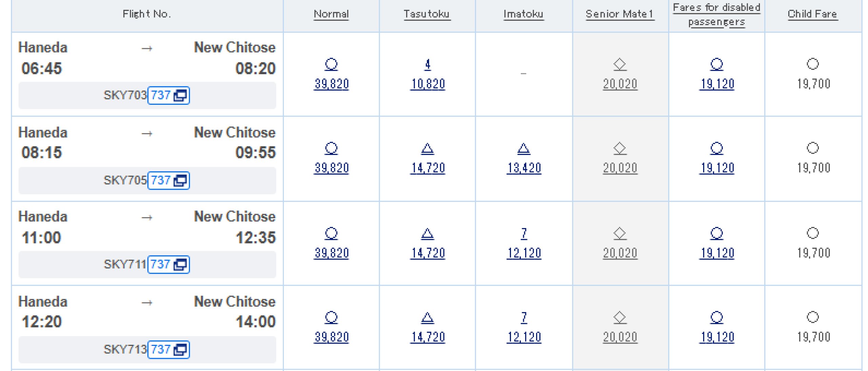
Task: Choose the 10,820 Tasutoku price for 06:45
Action: point(428,84)
